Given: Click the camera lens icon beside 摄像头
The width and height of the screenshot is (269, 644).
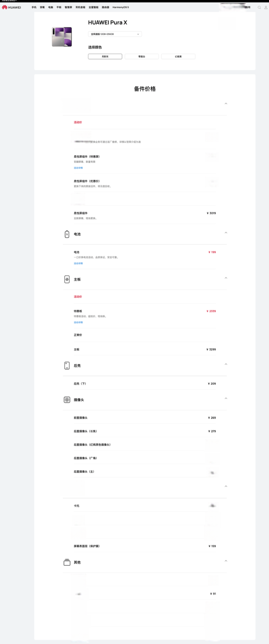Looking at the screenshot, I should coord(67,400).
